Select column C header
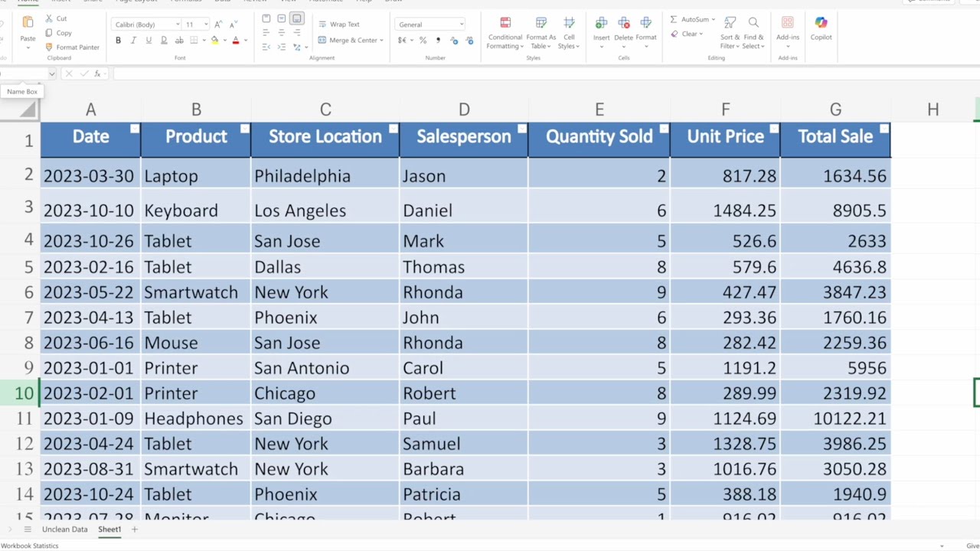The width and height of the screenshot is (980, 551). coord(325,110)
